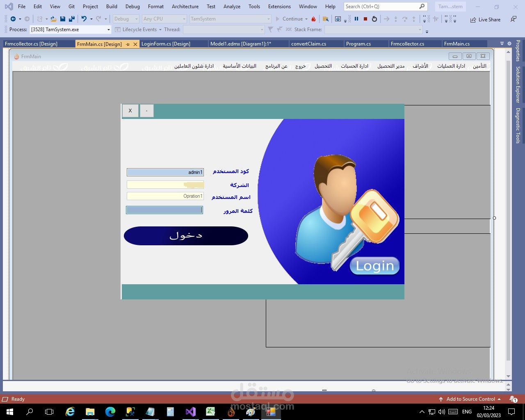Click the password field beside كلمة المرور
525x420 pixels.
point(164,210)
